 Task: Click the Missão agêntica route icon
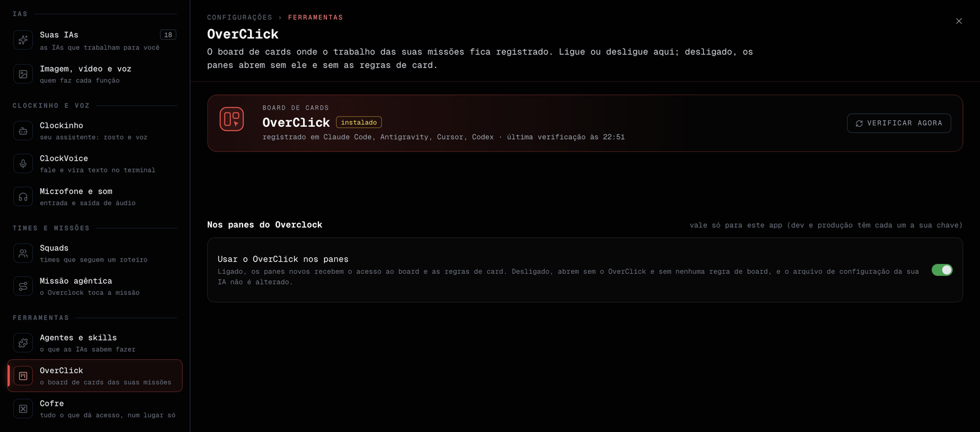coord(23,286)
